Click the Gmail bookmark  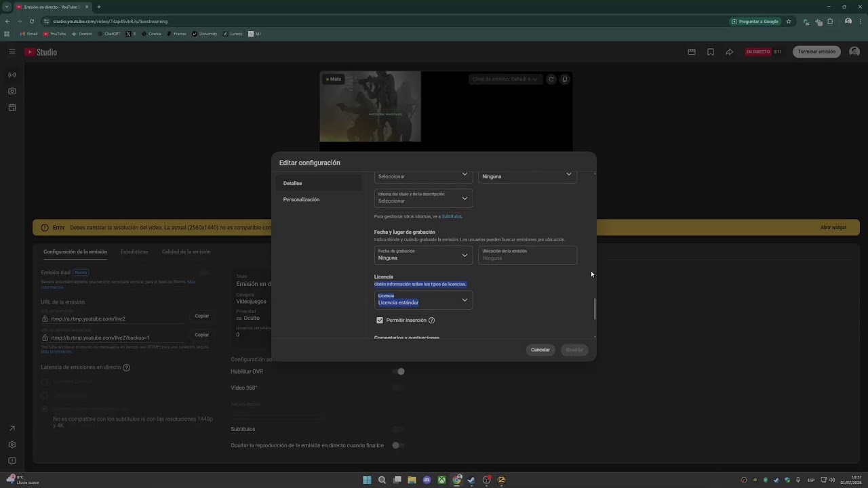click(x=28, y=34)
